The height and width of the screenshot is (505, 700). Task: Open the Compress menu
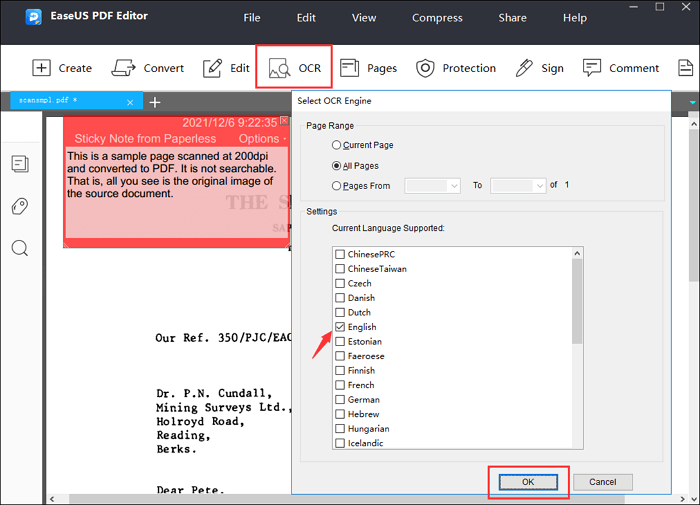tap(437, 18)
